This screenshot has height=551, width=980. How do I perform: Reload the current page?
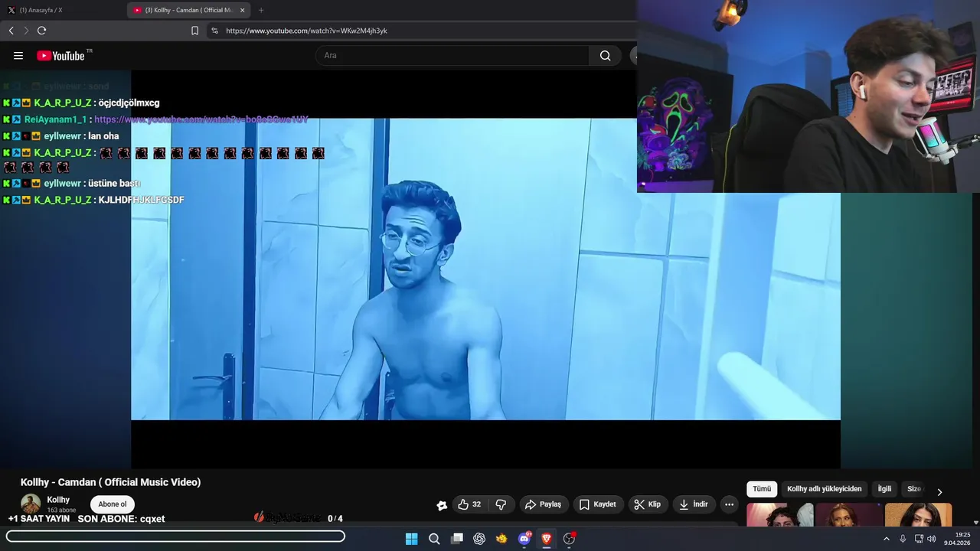tap(41, 31)
